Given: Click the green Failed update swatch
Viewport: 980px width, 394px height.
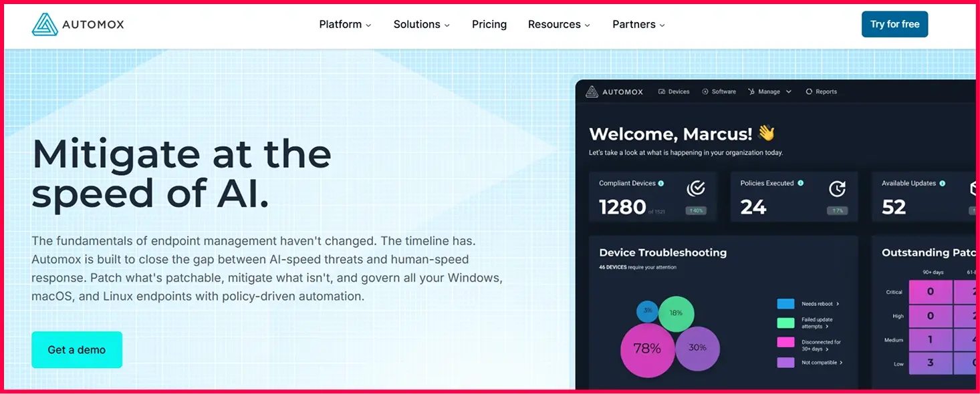Looking at the screenshot, I should [x=785, y=323].
